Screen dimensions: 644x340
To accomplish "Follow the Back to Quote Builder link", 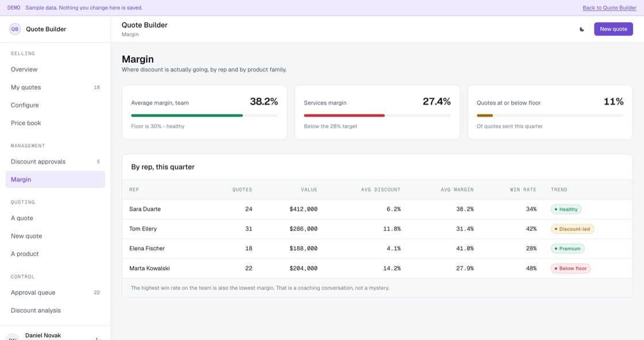I will tap(609, 8).
